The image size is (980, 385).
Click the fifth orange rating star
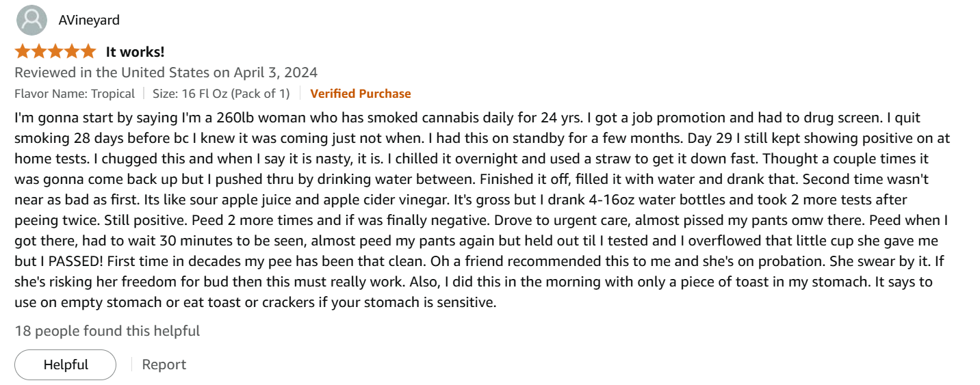tap(88, 51)
